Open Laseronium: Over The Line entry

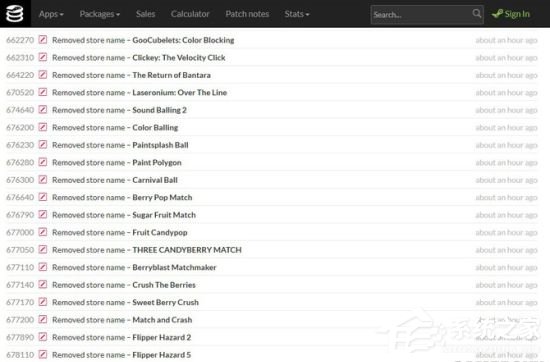coord(180,93)
